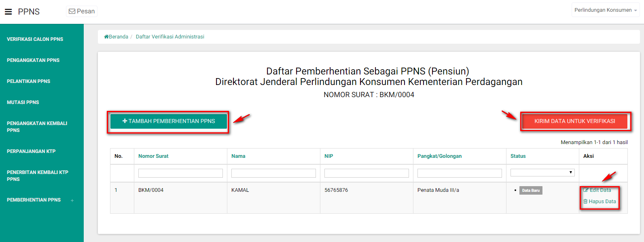Open the Perlindungan Konsumen user dropdown

pos(605,10)
